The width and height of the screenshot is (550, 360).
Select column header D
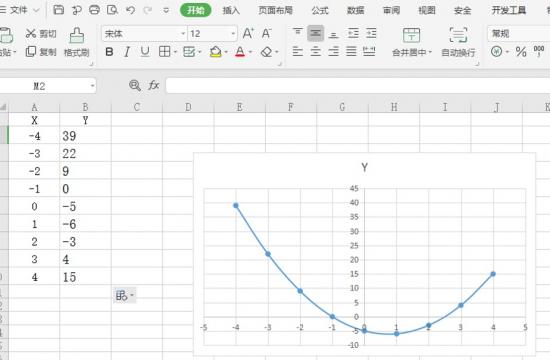(x=188, y=107)
